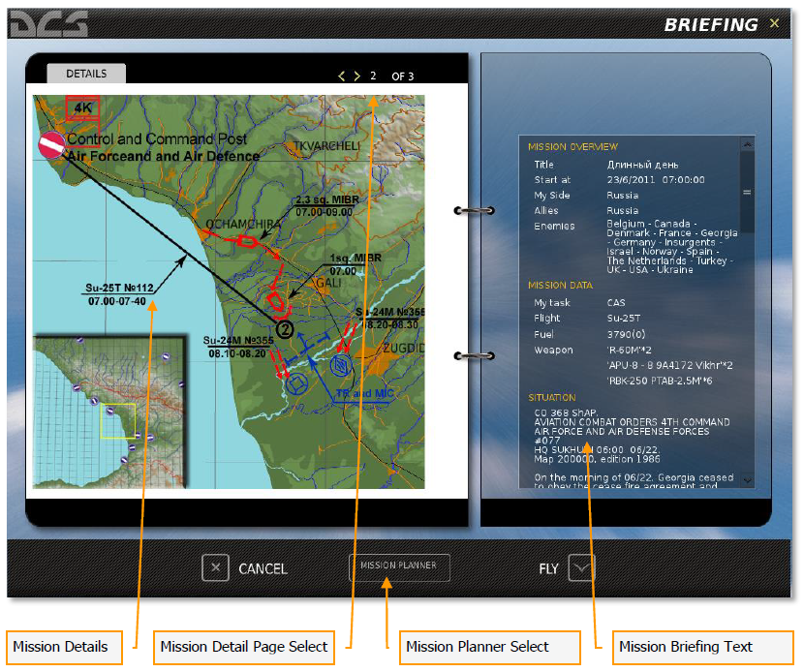Image resolution: width=804 pixels, height=672 pixels.
Task: Click the line "AVIATION COMBAT ORDERS 4TH COMMAND"
Action: pos(632,422)
